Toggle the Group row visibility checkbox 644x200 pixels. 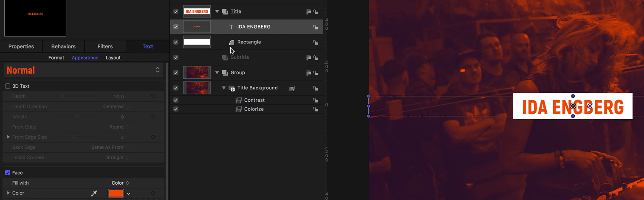pos(176,73)
